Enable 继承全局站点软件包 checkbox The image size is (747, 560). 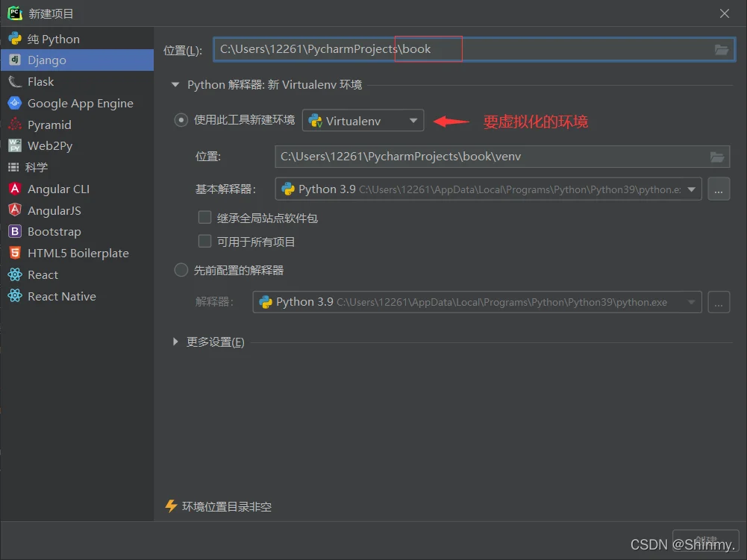pos(205,218)
